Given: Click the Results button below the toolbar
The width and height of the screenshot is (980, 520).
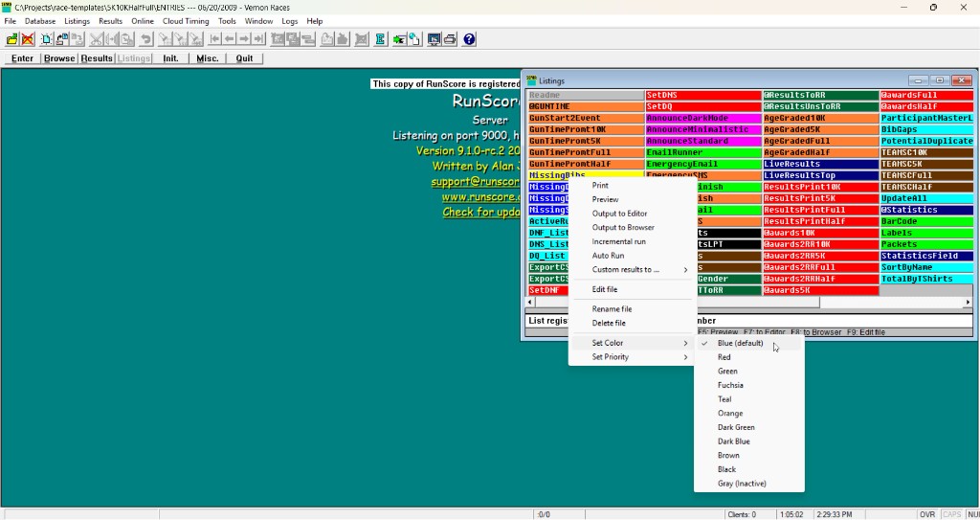Looking at the screenshot, I should pos(97,58).
